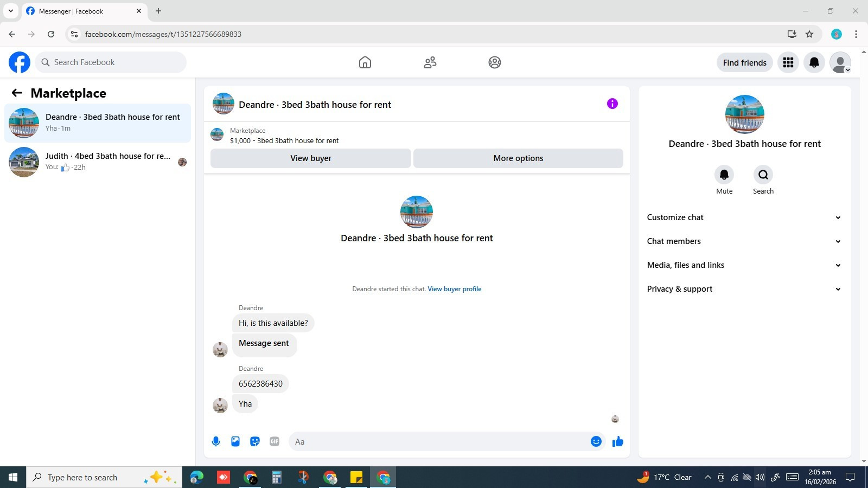Open the Facebook menu grid icon
The image size is (868, 488).
tap(788, 62)
